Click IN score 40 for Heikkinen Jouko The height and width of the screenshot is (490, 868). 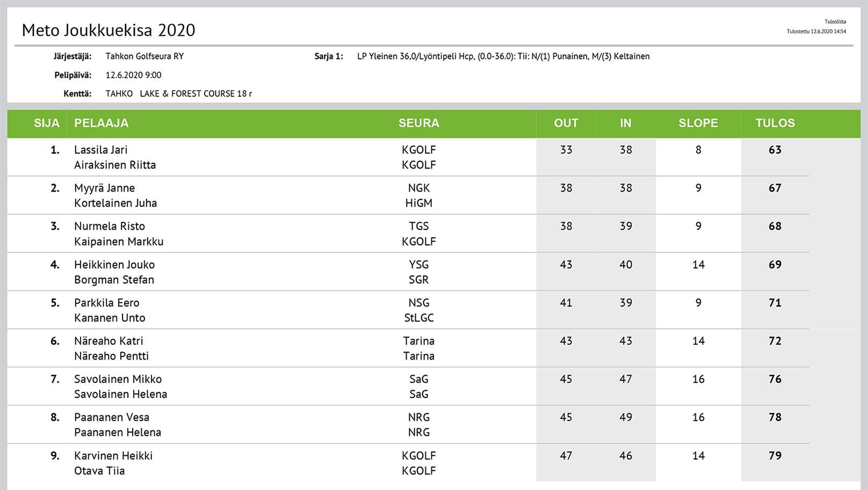click(626, 265)
